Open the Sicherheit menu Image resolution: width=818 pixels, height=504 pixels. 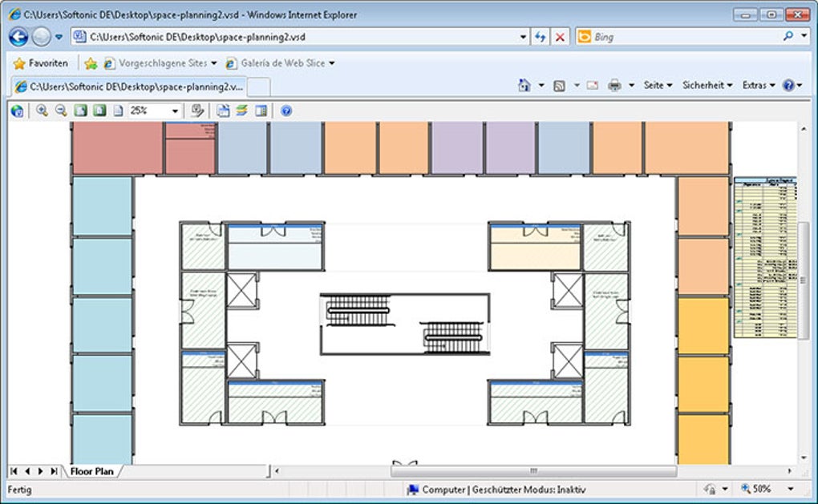[707, 85]
